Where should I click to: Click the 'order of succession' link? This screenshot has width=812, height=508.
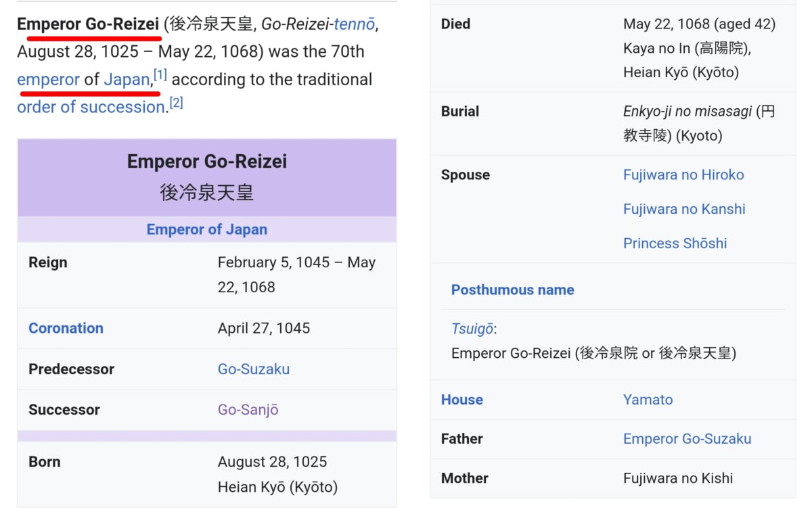point(91,107)
